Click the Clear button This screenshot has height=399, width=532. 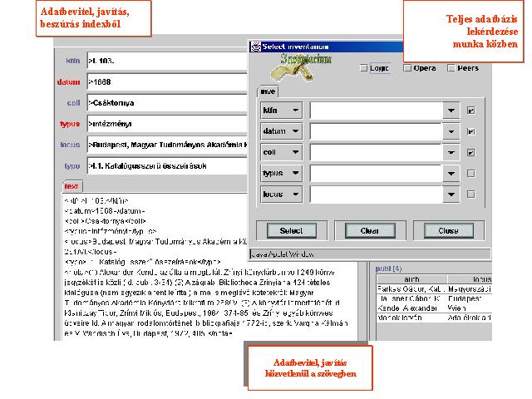[x=370, y=231]
